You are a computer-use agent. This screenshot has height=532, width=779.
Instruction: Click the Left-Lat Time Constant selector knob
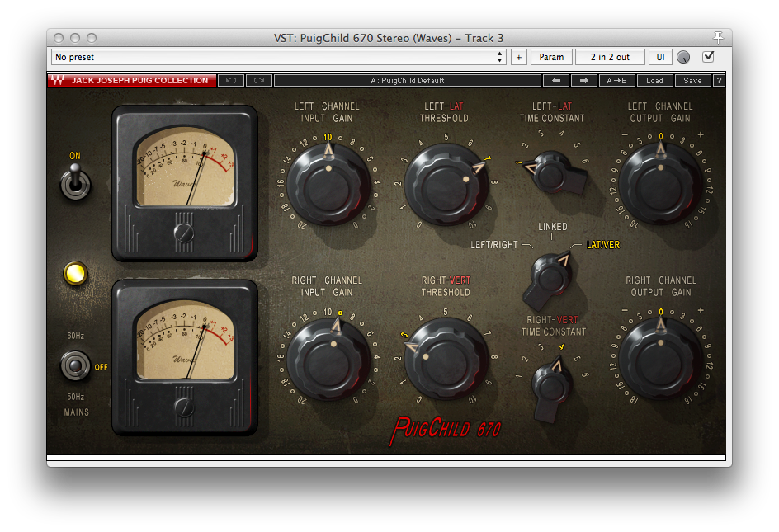click(554, 172)
